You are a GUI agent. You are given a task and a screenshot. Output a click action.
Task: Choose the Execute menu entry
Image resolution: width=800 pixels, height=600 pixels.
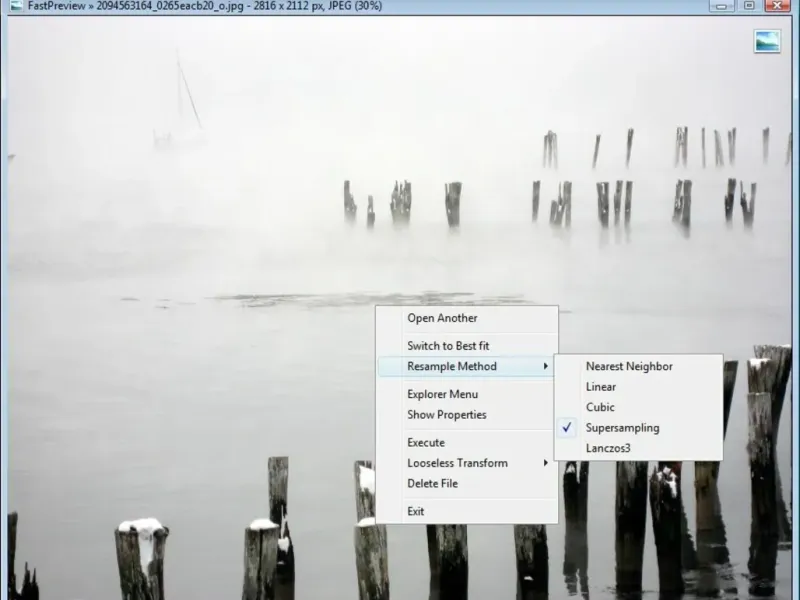(467, 443)
